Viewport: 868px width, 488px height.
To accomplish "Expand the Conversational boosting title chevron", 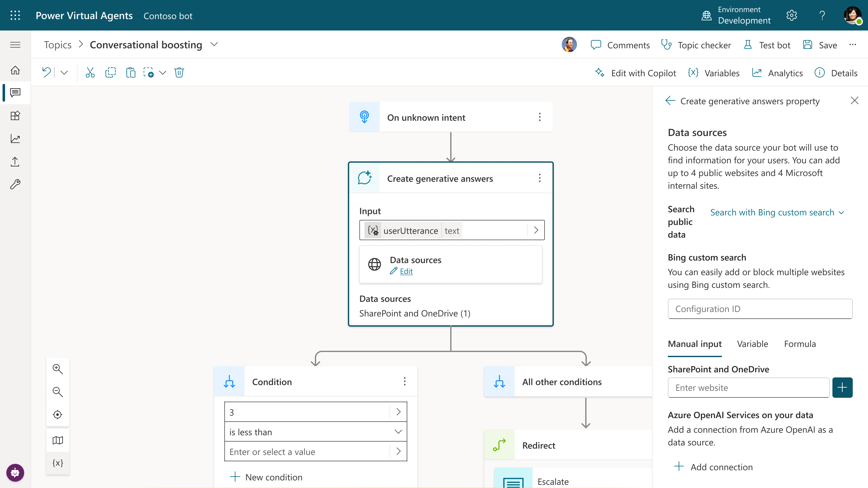I will (x=214, y=44).
